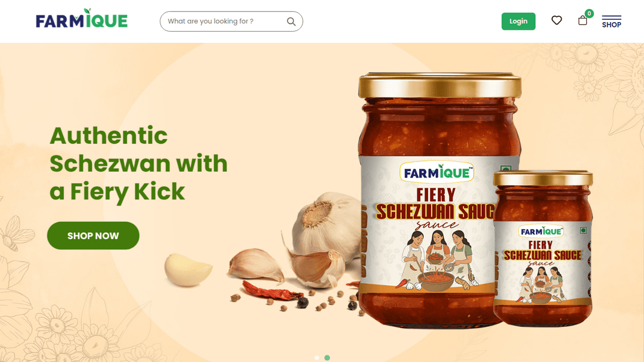This screenshot has width=644, height=362.
Task: Click the gold lid of large jar
Action: click(440, 85)
